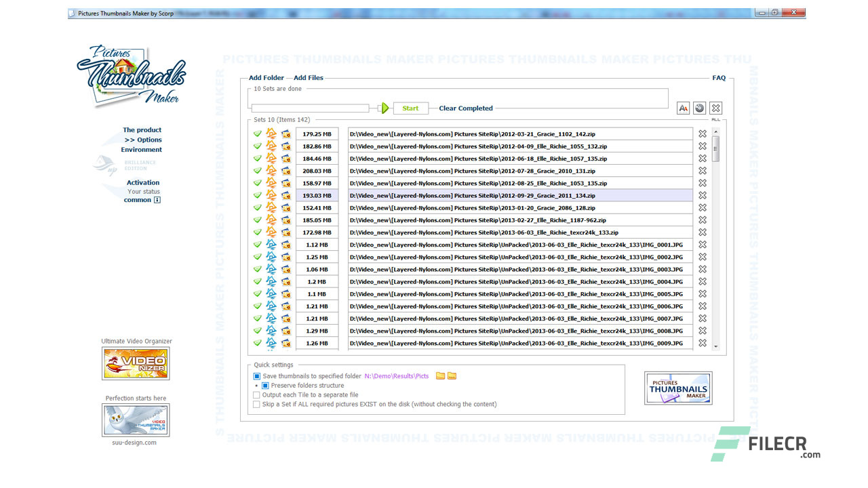
Task: Click the green checkmark on the 184.46 MB row
Action: [258, 159]
